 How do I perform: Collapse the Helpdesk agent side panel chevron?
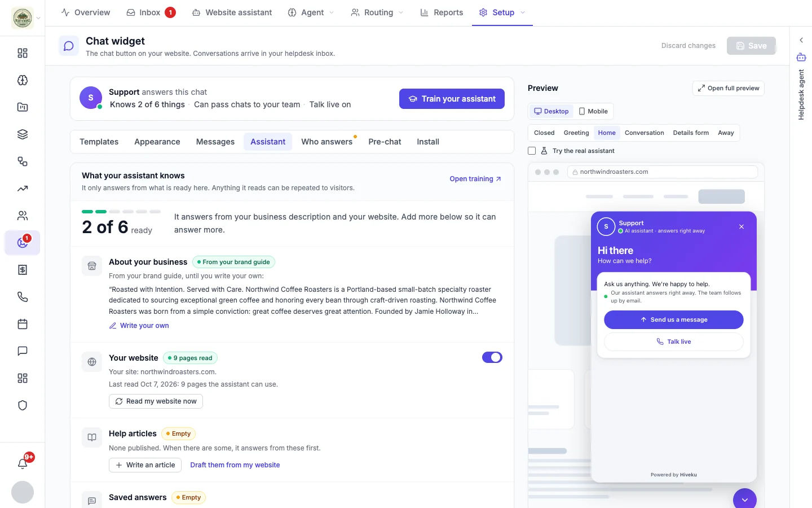(801, 40)
